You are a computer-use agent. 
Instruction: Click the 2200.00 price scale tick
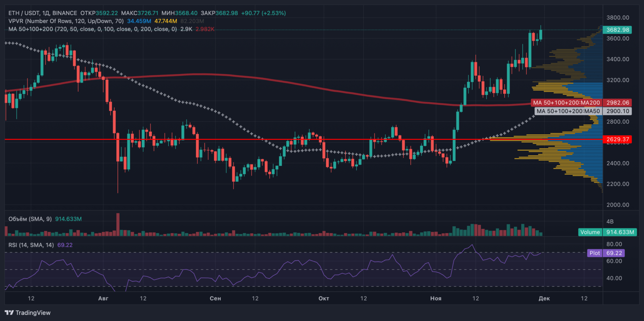tap(618, 184)
